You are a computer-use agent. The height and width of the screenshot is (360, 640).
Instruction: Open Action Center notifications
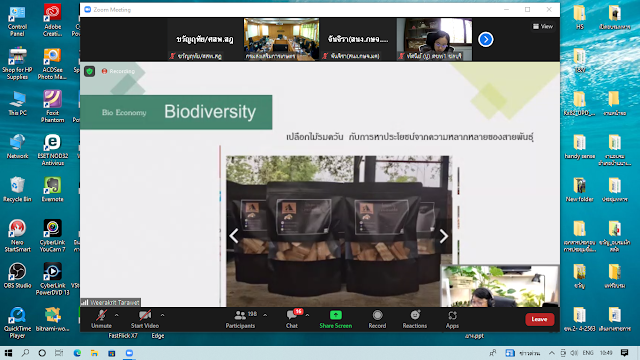tap(624, 353)
